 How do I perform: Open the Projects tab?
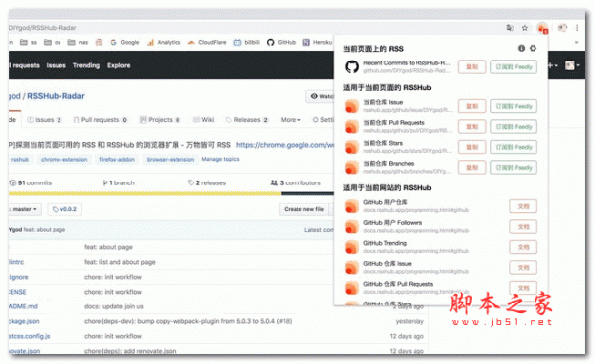160,120
